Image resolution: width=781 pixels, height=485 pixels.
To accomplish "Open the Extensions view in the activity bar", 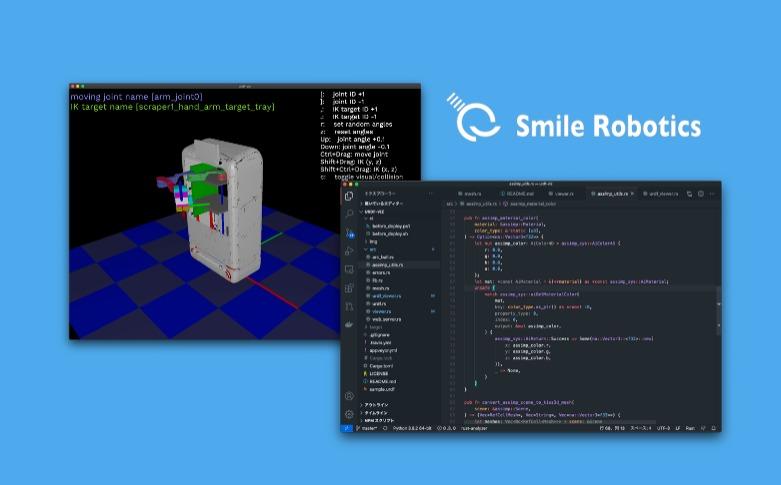I will point(349,288).
